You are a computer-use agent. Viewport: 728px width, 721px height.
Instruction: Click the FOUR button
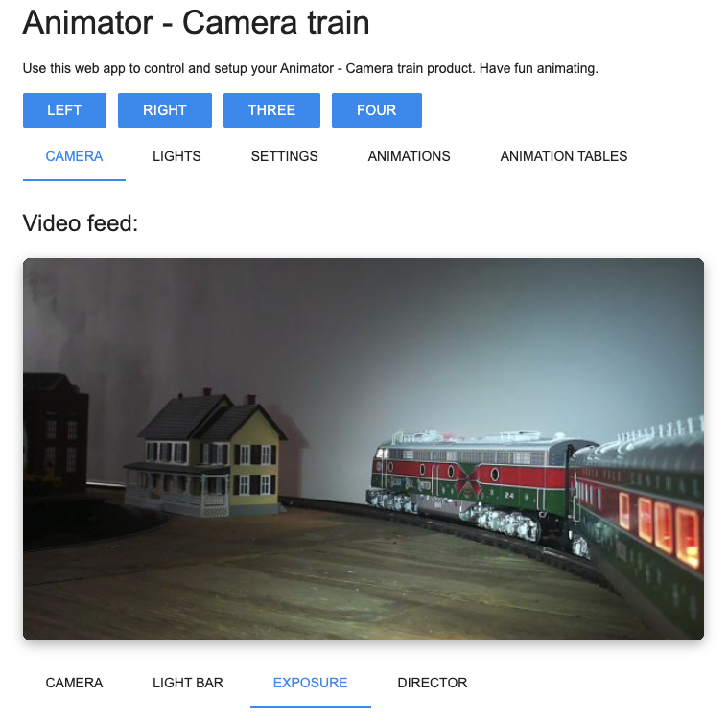376,110
